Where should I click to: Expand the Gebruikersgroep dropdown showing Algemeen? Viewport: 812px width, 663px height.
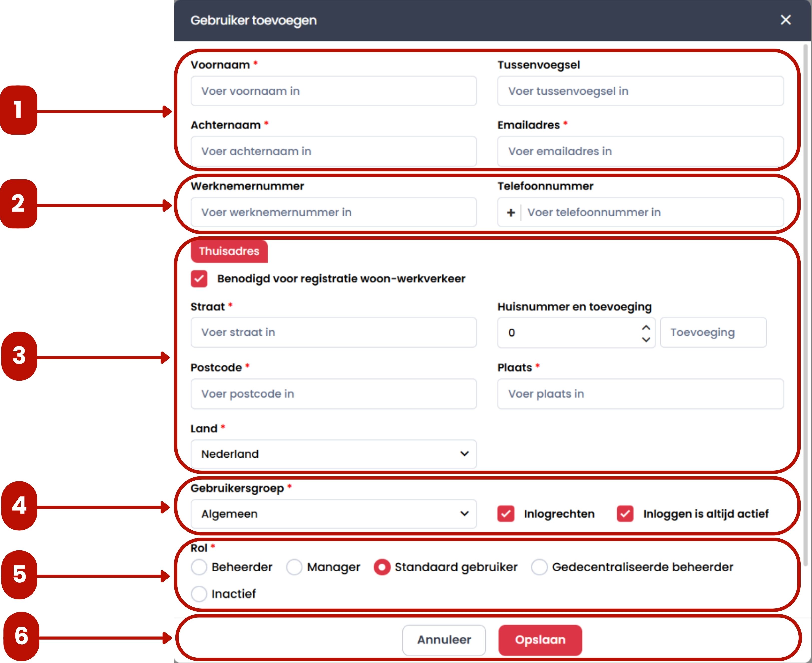(333, 514)
